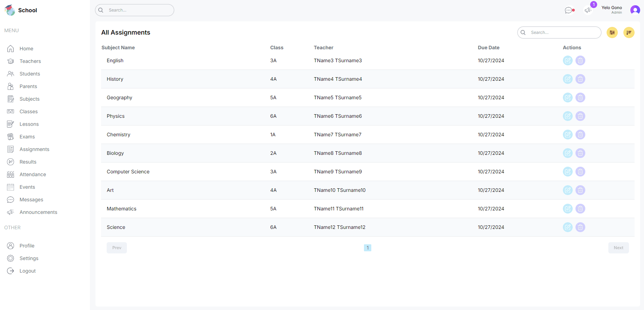Select page 1 in pagination

(x=367, y=248)
